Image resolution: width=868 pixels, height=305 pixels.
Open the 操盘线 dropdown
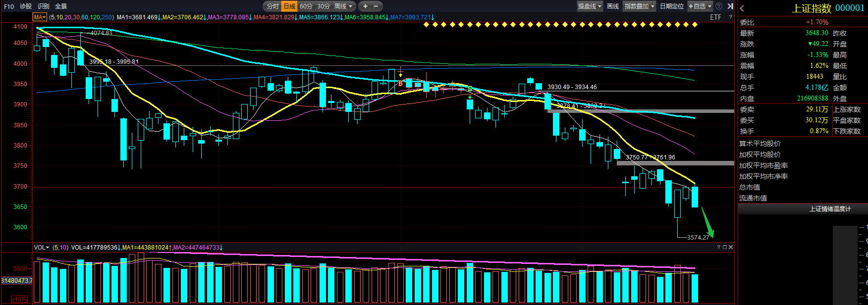point(590,6)
